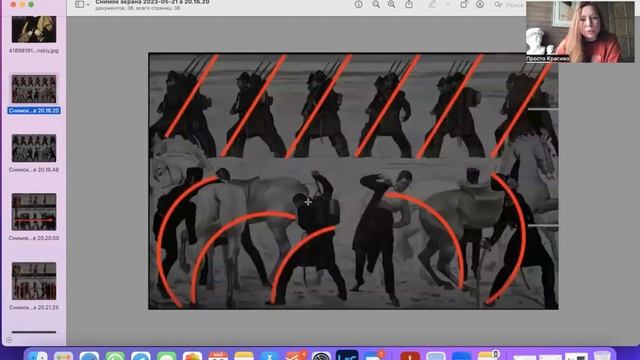Open Calendar from the dock
The height and width of the screenshot is (360, 640).
(x=218, y=356)
